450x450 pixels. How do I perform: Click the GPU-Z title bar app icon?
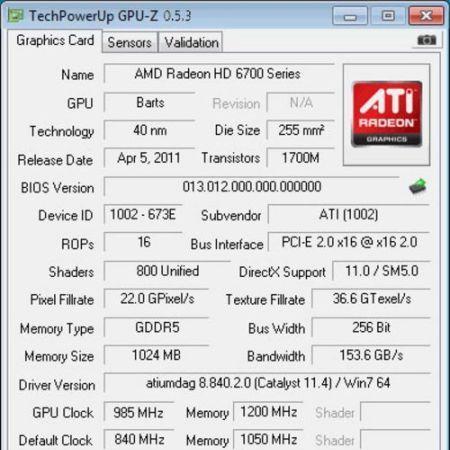tap(16, 15)
